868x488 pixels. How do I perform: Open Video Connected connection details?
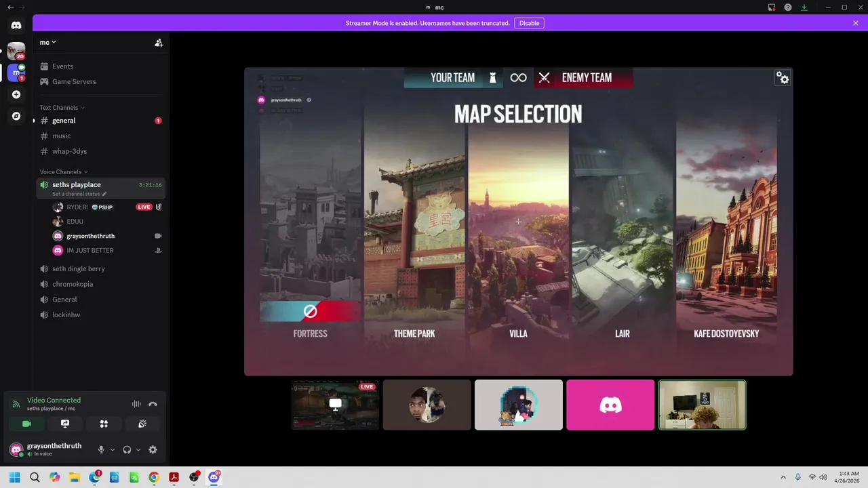(54, 401)
